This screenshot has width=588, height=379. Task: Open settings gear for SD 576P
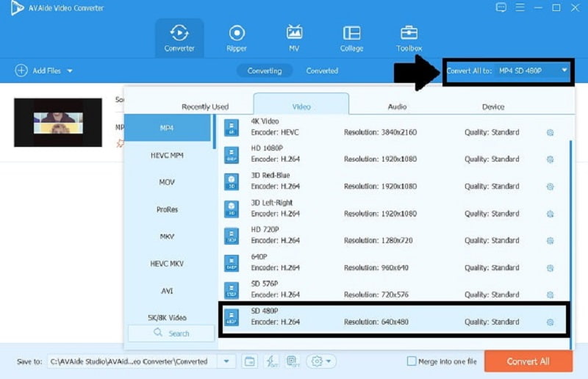click(x=550, y=295)
